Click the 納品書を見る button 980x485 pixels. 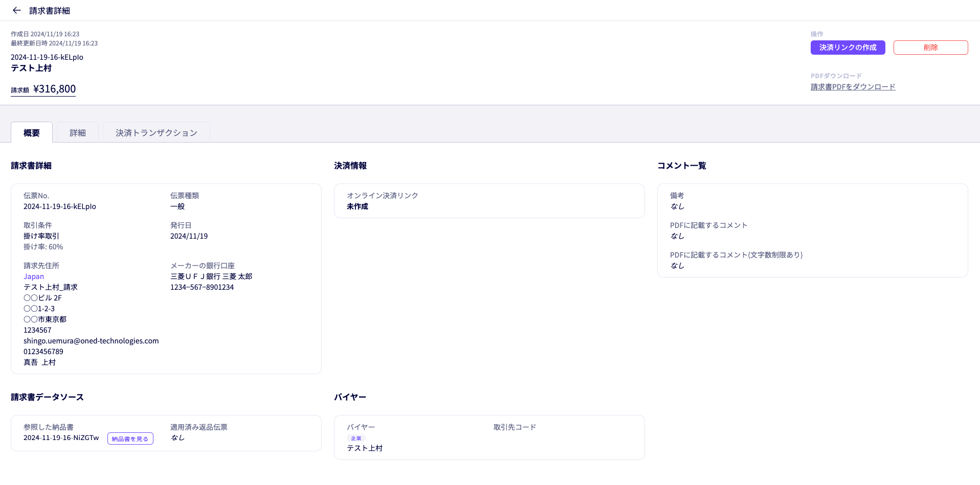pyautogui.click(x=130, y=438)
